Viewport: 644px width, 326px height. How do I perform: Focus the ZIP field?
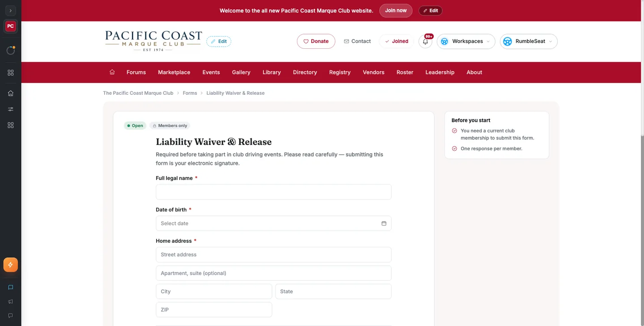(214, 310)
